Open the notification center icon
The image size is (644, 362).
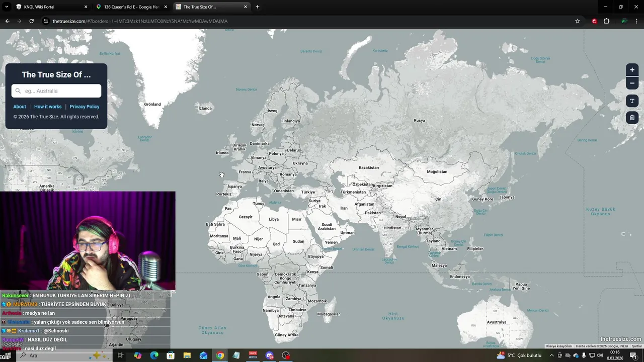(633, 355)
